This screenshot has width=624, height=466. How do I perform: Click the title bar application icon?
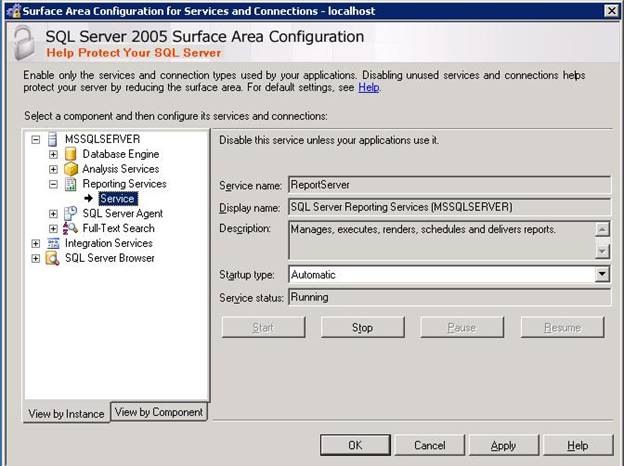(14, 11)
